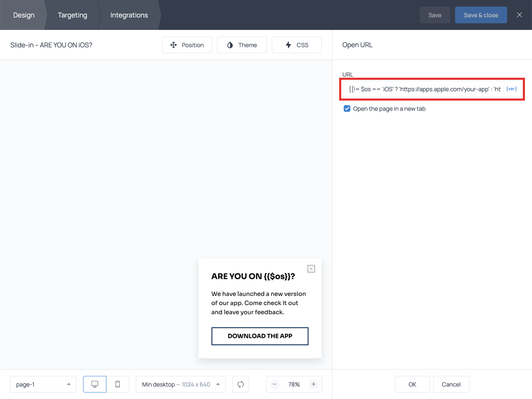Cancel the Open URL settings

(x=451, y=384)
